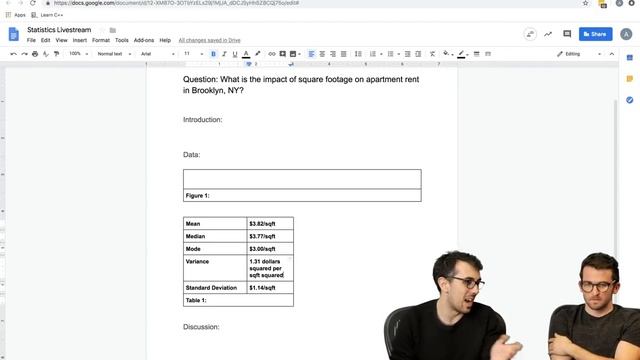The height and width of the screenshot is (360, 640).
Task: Move document to a folder
Action: (113, 30)
